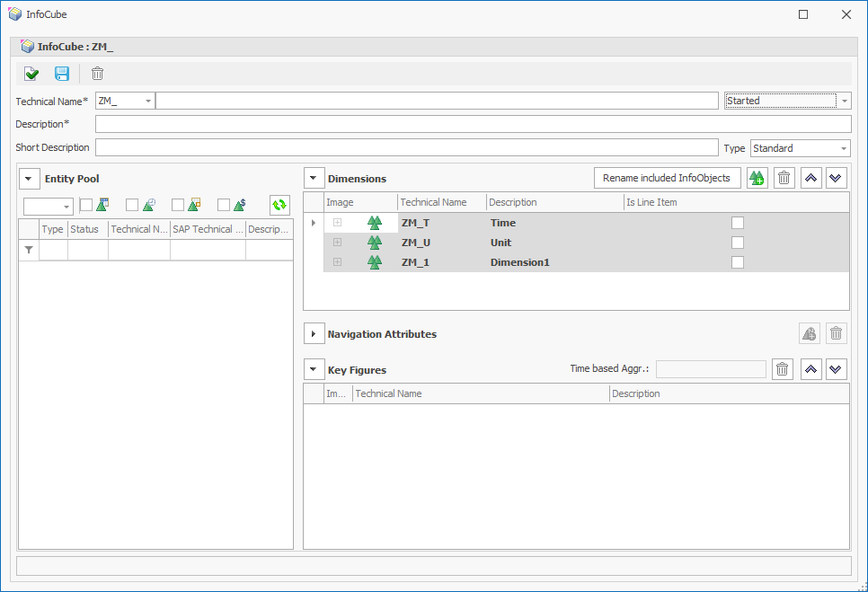Delete selected dimension using Dimensions trash icon
This screenshot has width=868, height=592.
tap(784, 178)
